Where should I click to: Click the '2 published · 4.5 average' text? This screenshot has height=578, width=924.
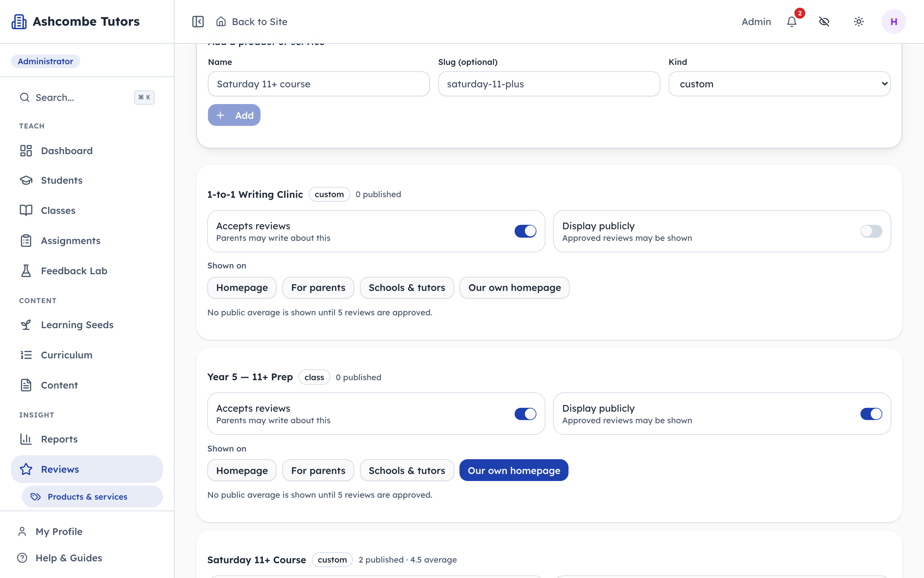pos(407,560)
